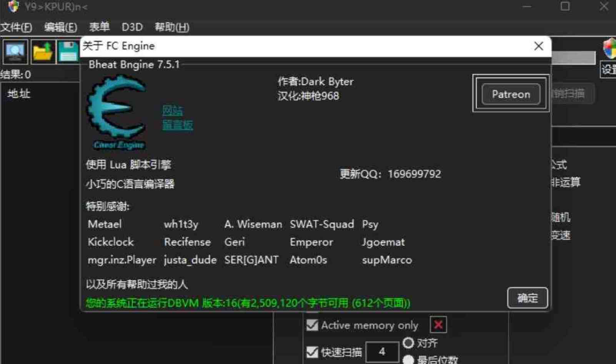Toggle the 快速扫描 checkbox
The height and width of the screenshot is (364, 616).
(312, 352)
